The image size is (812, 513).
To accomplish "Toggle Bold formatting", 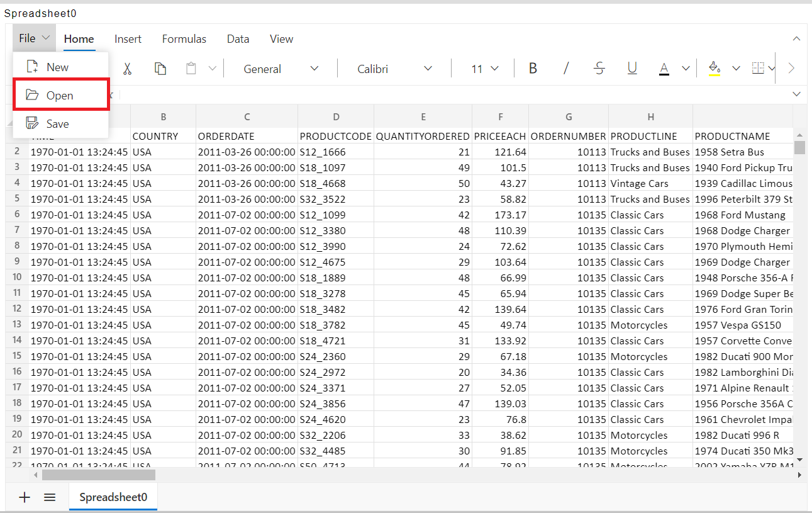I will 533,69.
